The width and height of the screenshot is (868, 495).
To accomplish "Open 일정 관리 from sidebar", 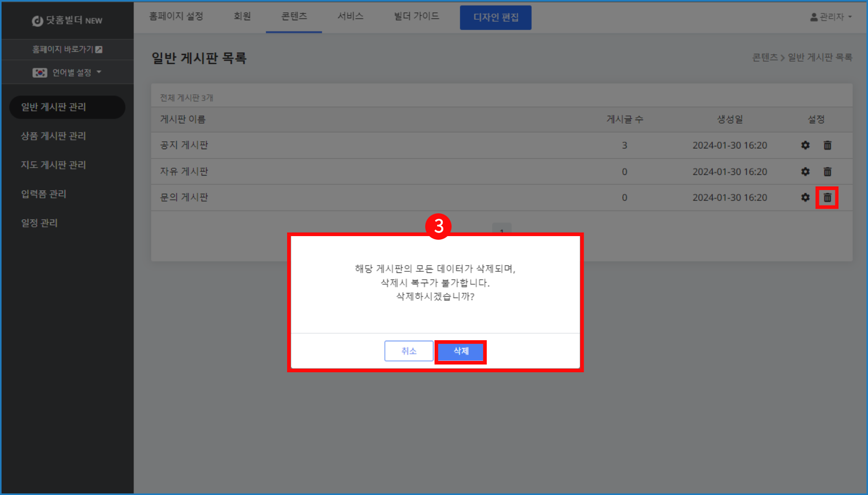I will point(39,223).
